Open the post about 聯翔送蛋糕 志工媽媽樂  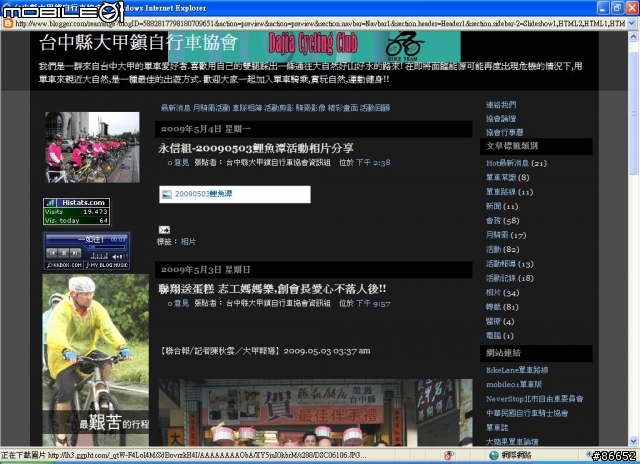coord(272,289)
